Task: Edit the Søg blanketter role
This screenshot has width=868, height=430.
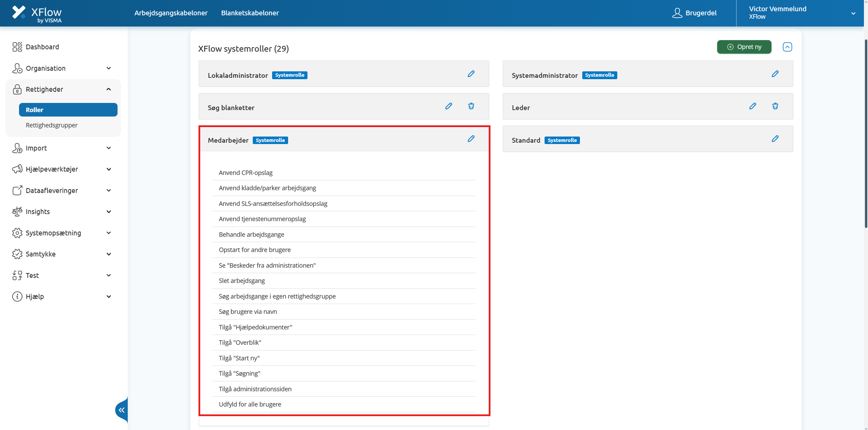Action: pyautogui.click(x=449, y=106)
